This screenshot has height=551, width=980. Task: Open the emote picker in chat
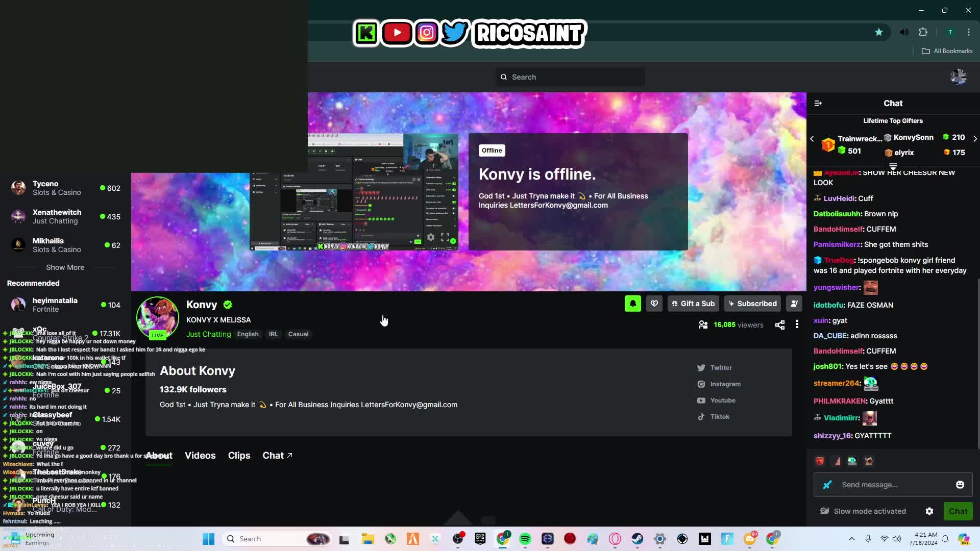[960, 485]
